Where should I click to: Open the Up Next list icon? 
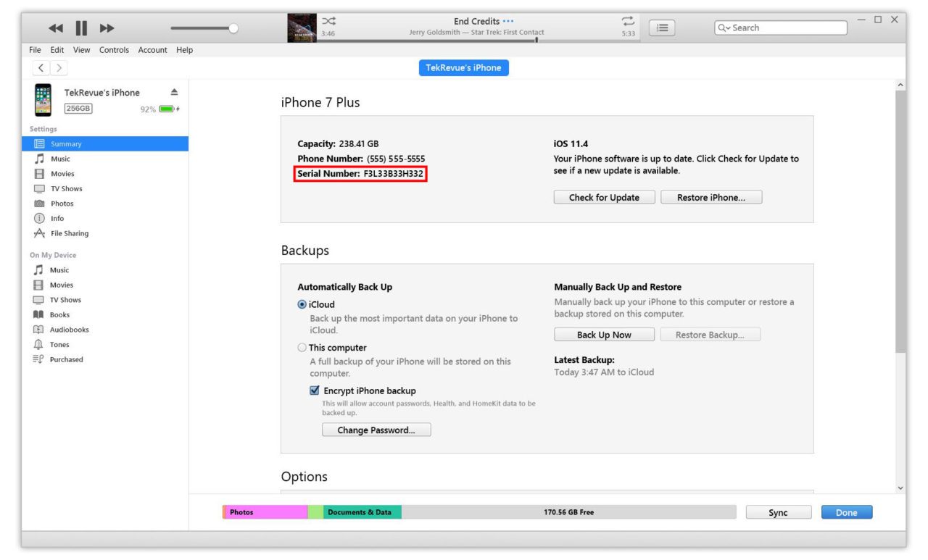pos(661,28)
